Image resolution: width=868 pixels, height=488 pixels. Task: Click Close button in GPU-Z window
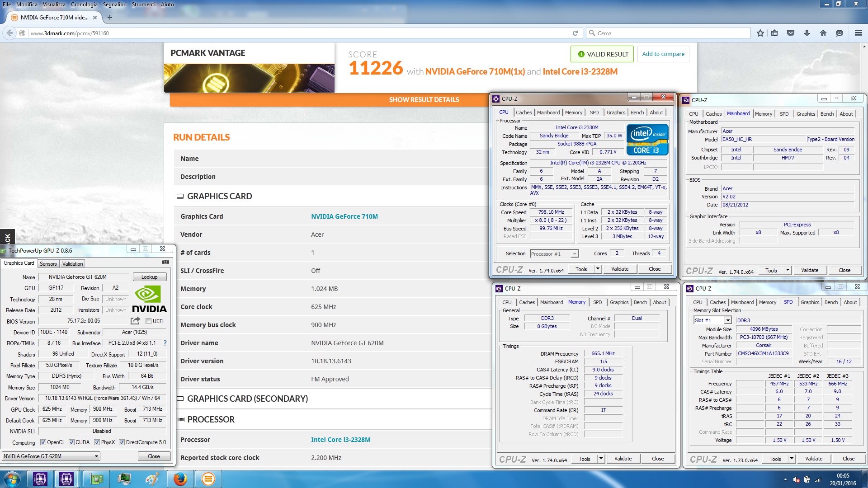pyautogui.click(x=154, y=456)
